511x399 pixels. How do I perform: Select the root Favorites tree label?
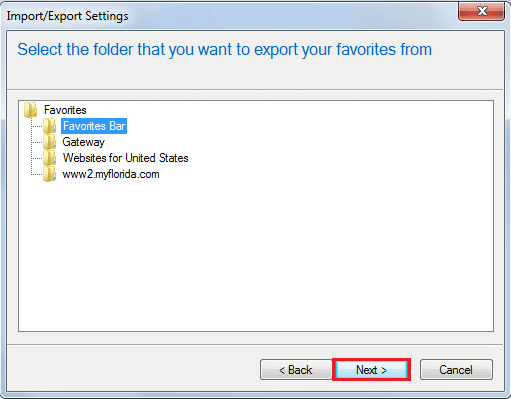coord(65,110)
